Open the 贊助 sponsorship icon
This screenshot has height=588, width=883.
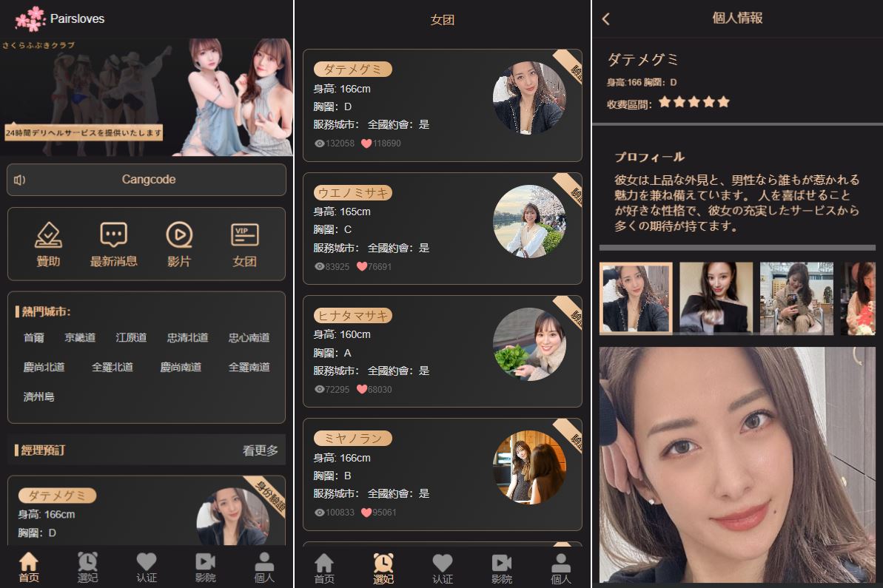pos(48,236)
